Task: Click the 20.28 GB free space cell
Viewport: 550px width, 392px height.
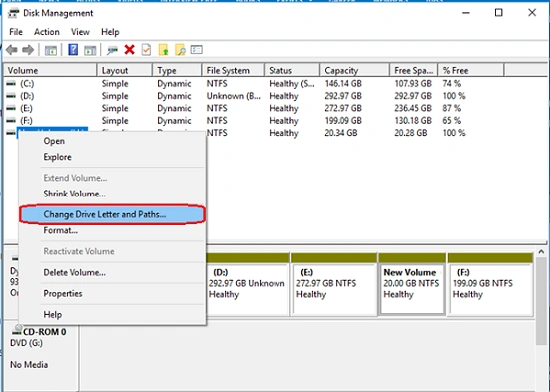Action: 411,133
